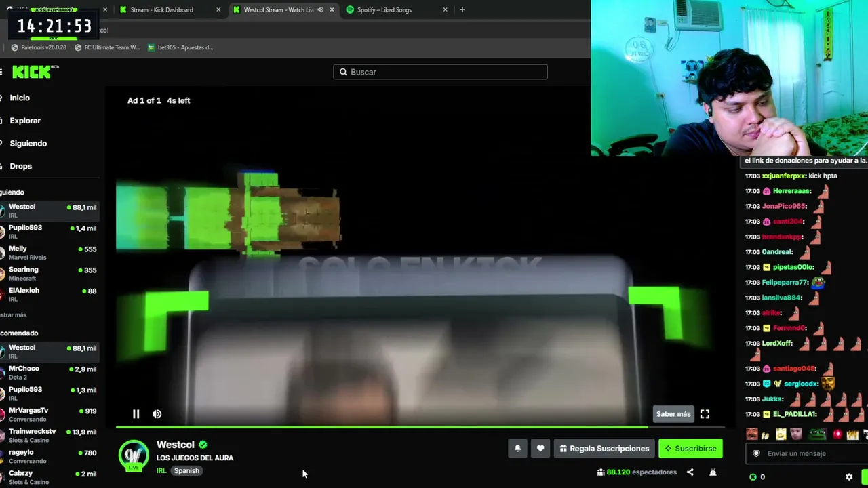The width and height of the screenshot is (868, 488).
Task: Mute the Westcol Stream tab audio icon
Action: [320, 9]
